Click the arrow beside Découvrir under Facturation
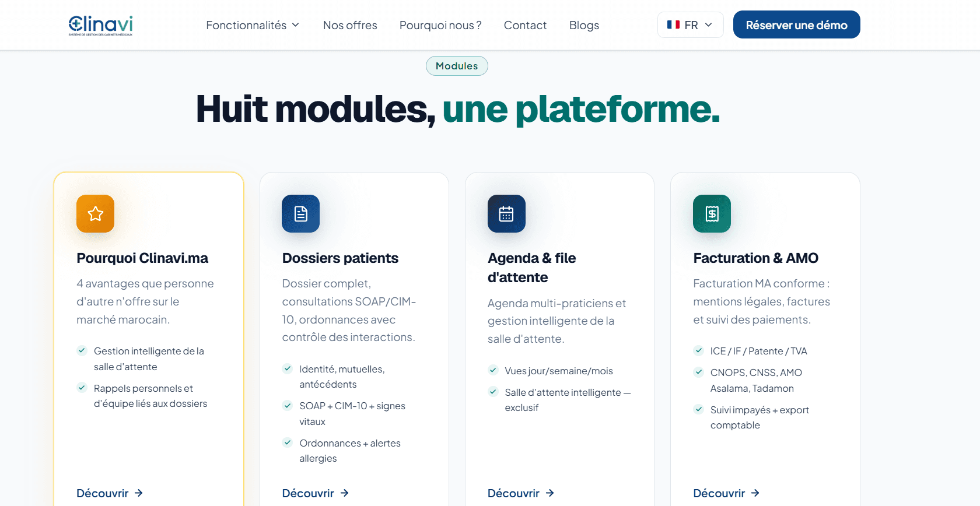The width and height of the screenshot is (980, 506). tap(755, 493)
